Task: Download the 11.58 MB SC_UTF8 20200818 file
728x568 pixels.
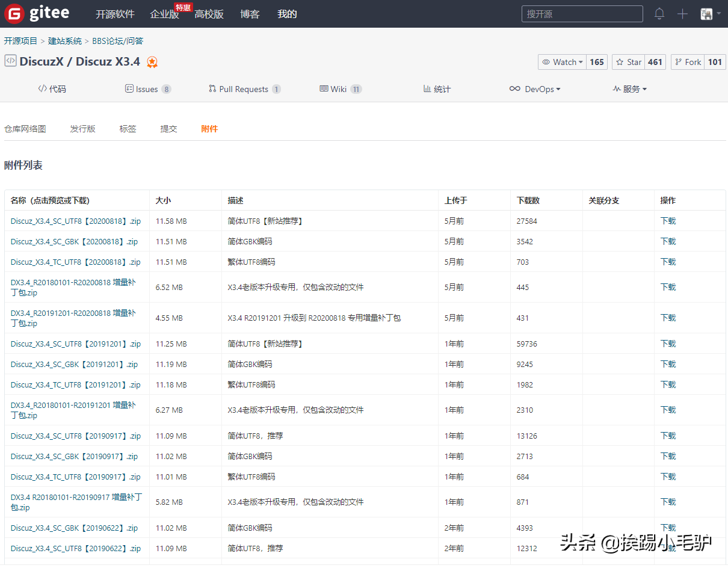Action: point(668,221)
